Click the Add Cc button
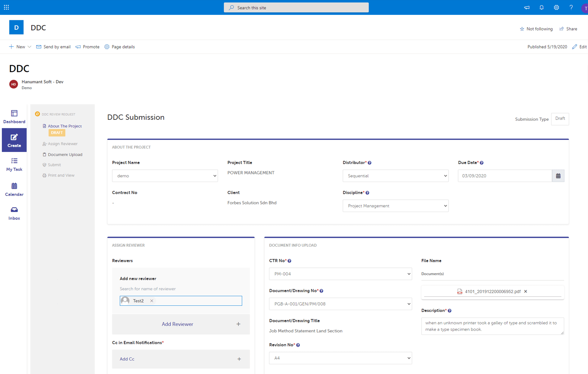The width and height of the screenshot is (588, 374). click(x=181, y=359)
